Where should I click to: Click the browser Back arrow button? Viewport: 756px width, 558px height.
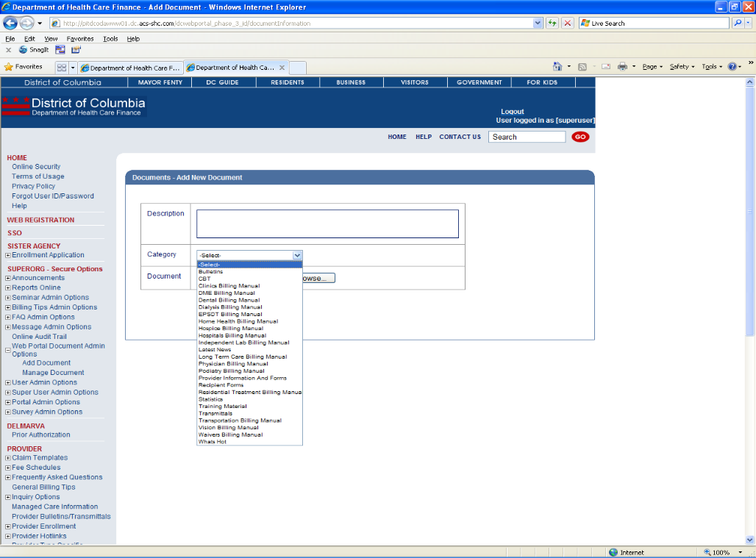10,23
